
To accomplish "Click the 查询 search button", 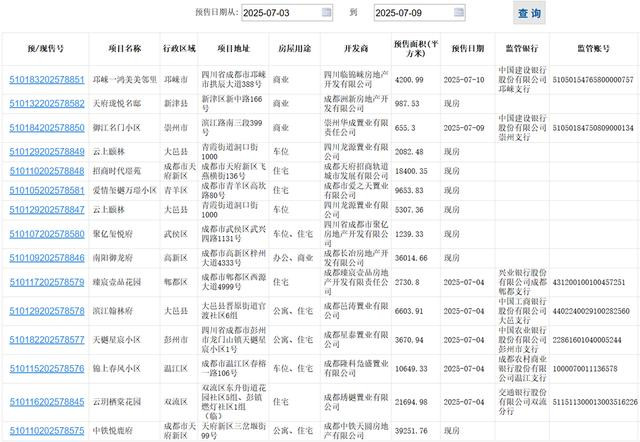I will (529, 13).
